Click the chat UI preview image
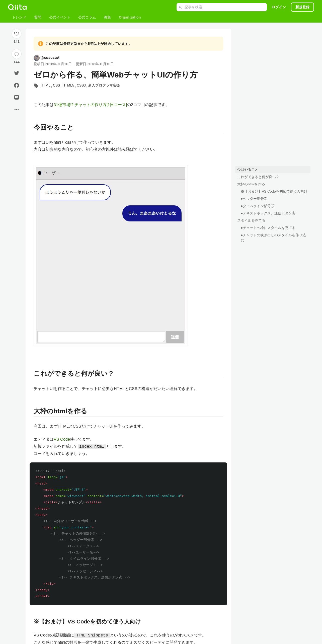The image size is (322, 644). pyautogui.click(x=111, y=256)
